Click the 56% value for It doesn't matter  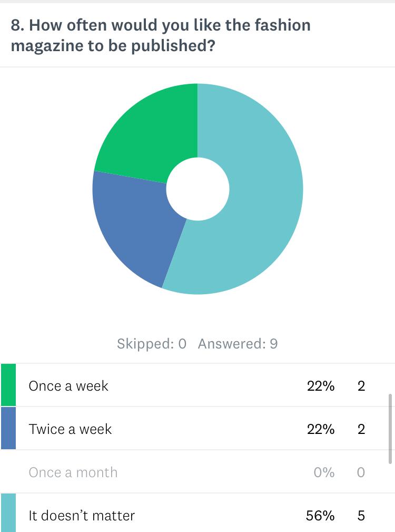tap(320, 515)
